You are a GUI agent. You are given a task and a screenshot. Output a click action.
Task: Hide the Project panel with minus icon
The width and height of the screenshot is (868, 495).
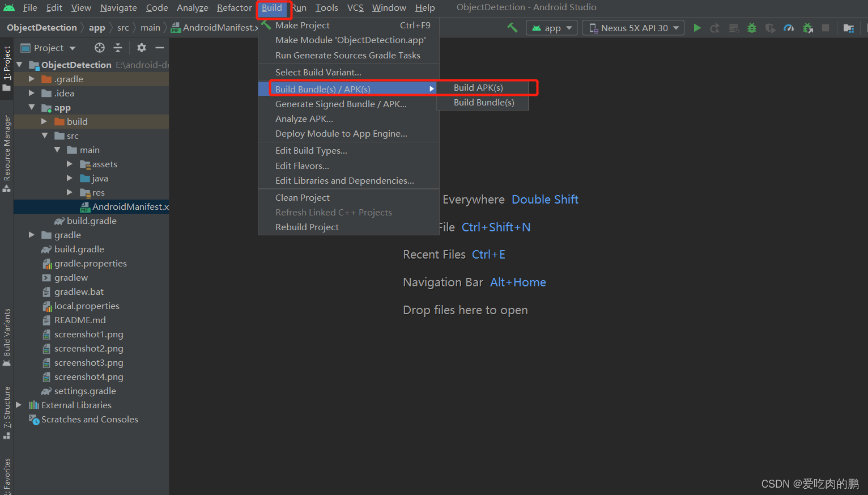pos(160,48)
